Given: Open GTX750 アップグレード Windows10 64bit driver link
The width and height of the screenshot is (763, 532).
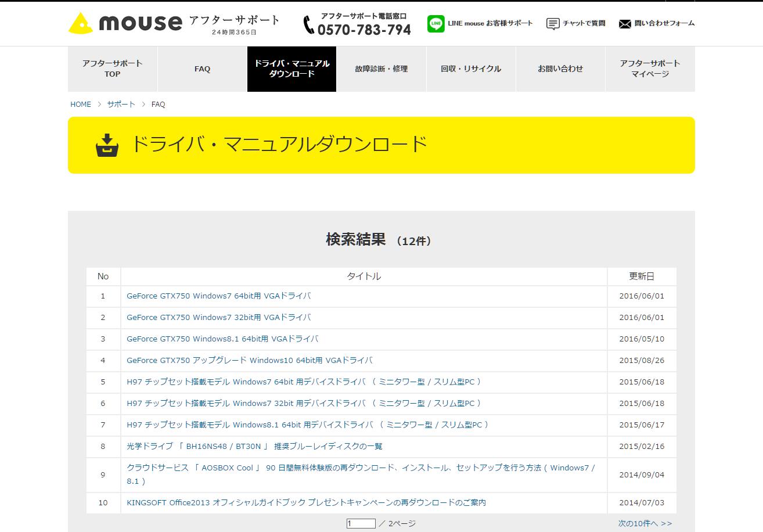Looking at the screenshot, I should pyautogui.click(x=249, y=361).
